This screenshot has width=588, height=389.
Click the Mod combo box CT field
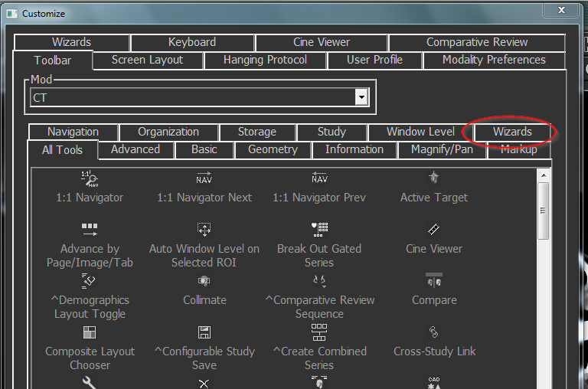click(191, 97)
